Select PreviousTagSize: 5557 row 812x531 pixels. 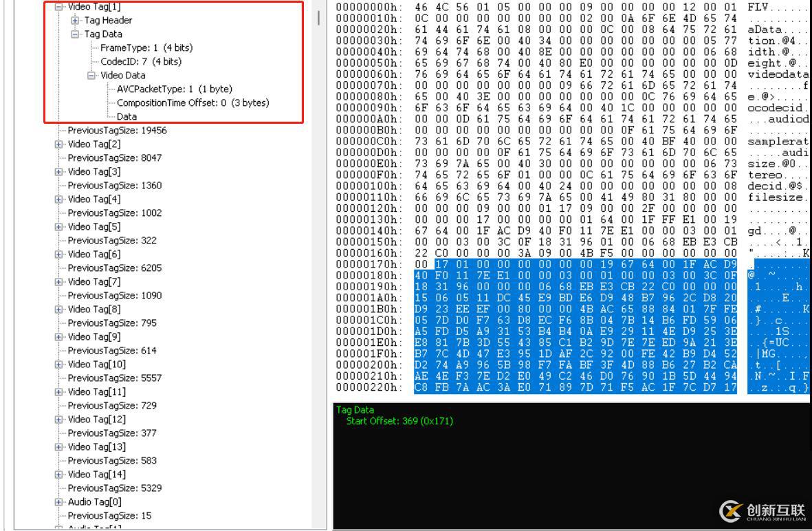[115, 378]
